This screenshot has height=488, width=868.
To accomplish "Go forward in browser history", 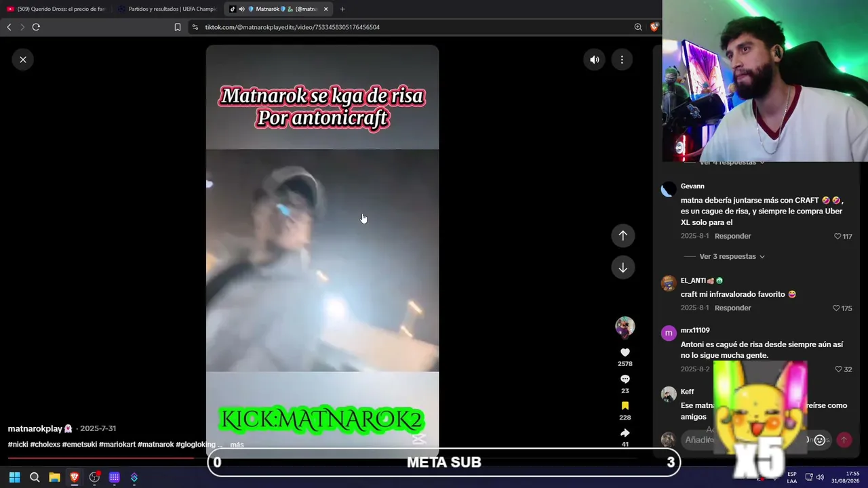I will [22, 27].
